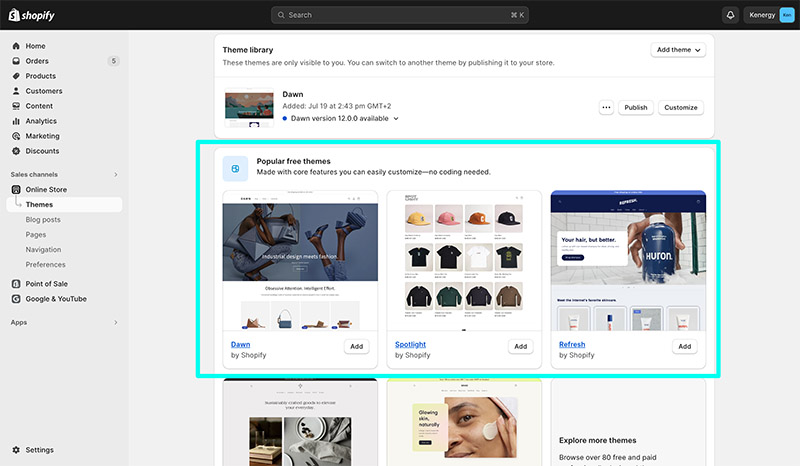Click the Refresh theme preview image
Viewport: 800px width, 466px height.
click(x=628, y=261)
